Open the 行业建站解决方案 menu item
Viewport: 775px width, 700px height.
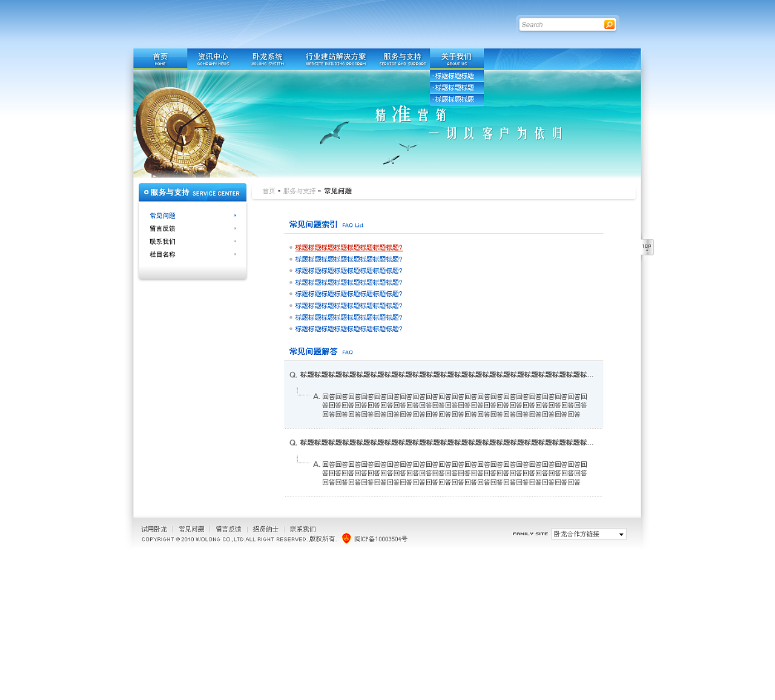[335, 59]
